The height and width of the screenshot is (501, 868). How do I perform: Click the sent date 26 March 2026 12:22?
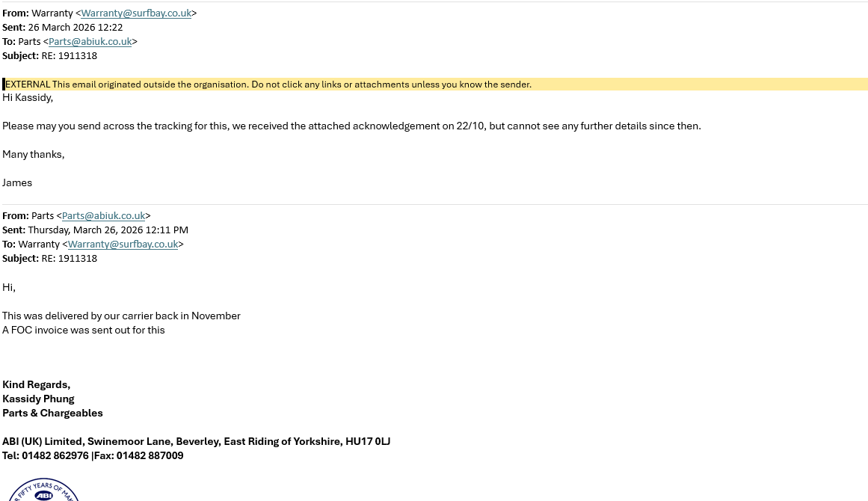pos(75,28)
